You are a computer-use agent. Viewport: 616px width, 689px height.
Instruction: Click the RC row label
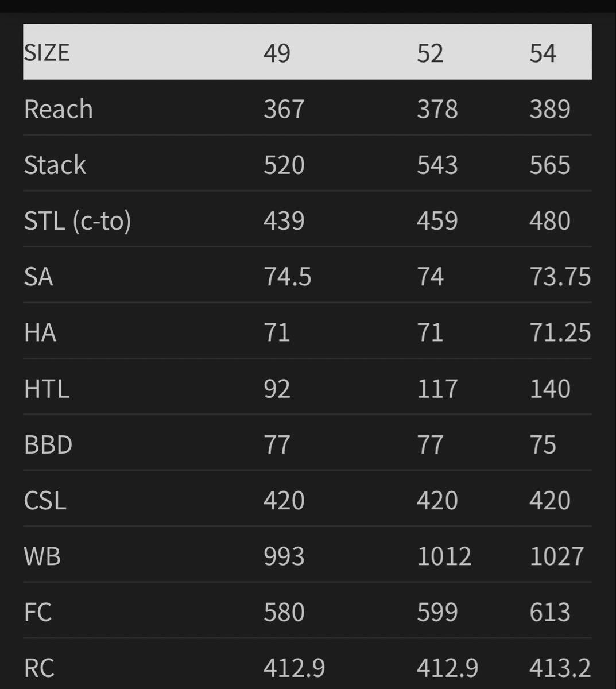39,668
